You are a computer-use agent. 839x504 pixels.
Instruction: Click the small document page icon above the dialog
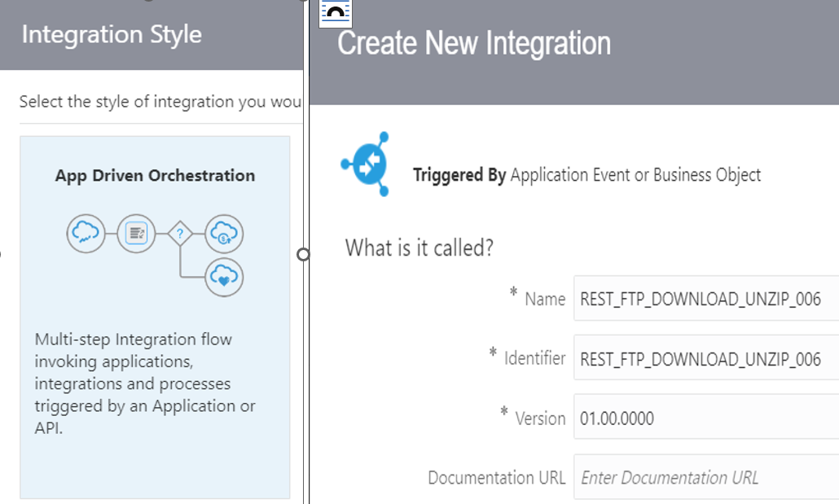(335, 12)
